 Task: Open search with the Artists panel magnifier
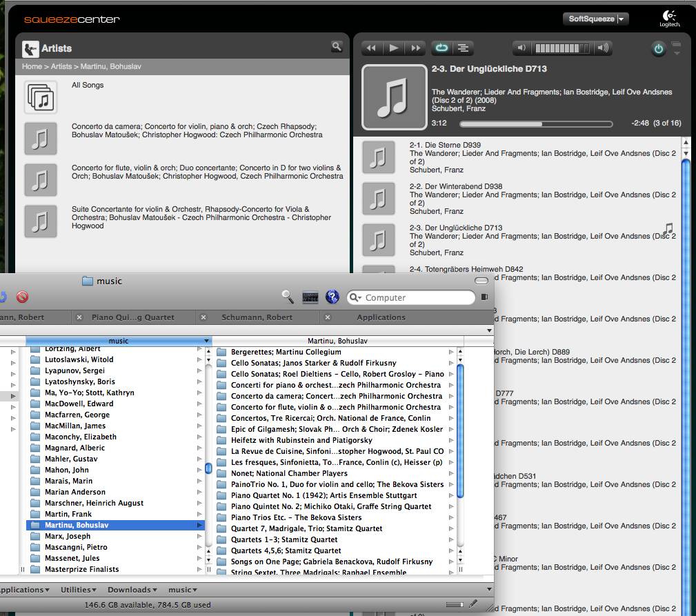coord(337,47)
